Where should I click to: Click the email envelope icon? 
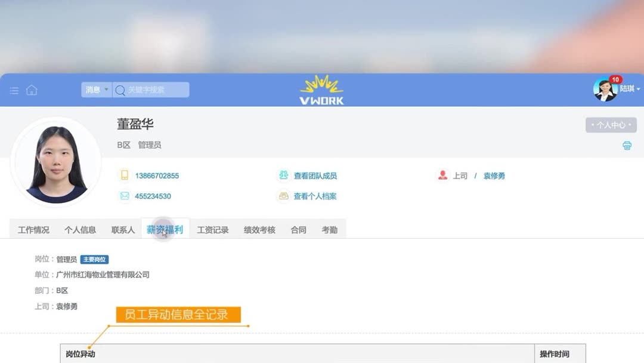tap(125, 196)
